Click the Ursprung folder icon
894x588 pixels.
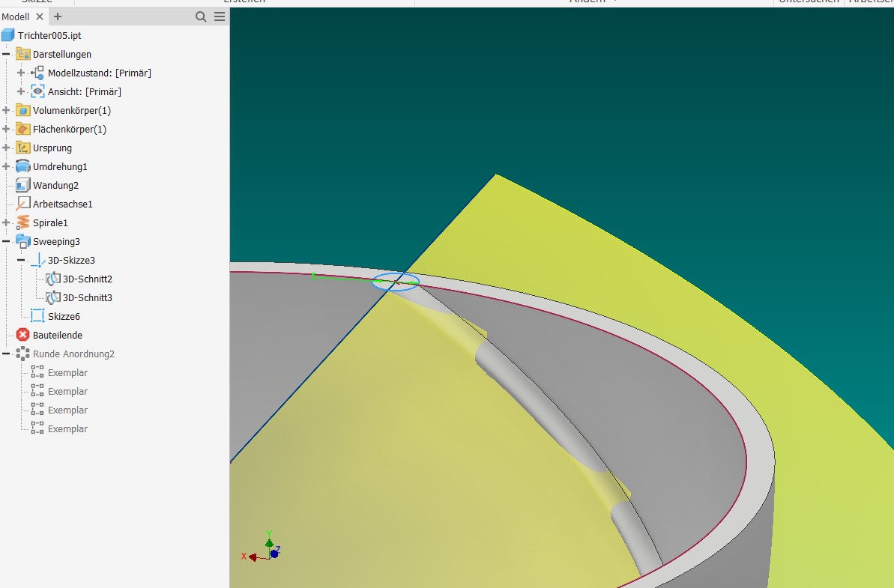click(x=22, y=148)
